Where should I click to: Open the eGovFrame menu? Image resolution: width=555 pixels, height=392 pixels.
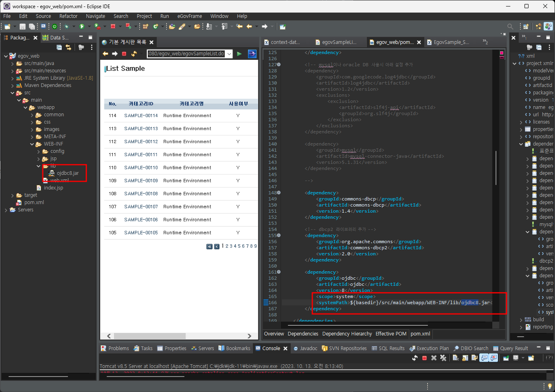coord(189,16)
